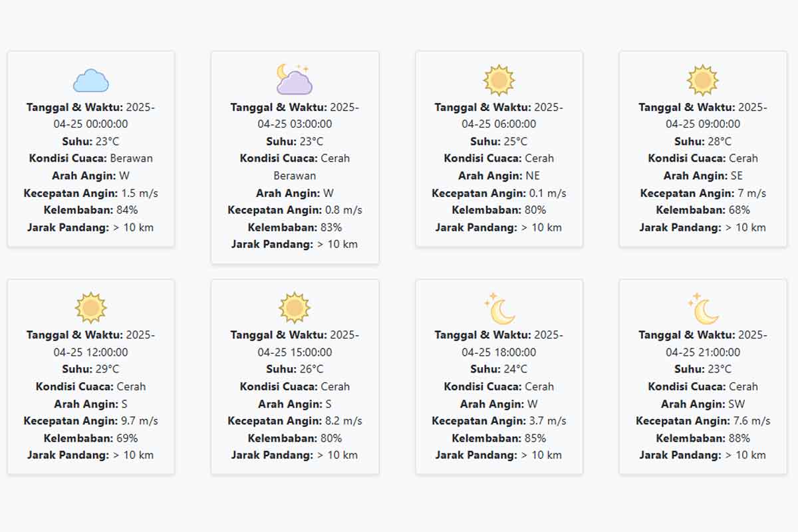Click 'Kelembaban: 68%' text

pyautogui.click(x=703, y=210)
